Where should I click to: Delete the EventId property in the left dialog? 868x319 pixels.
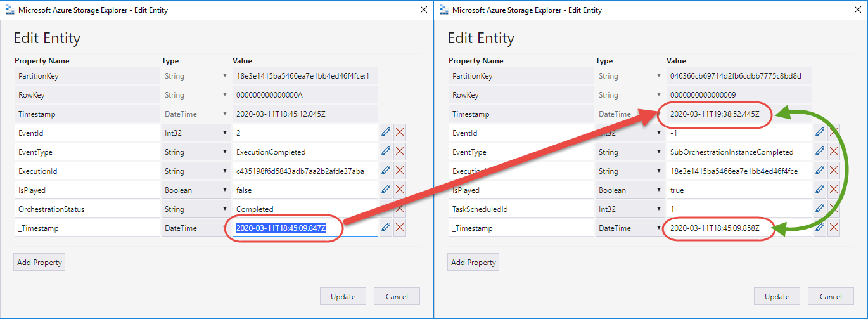[x=400, y=133]
